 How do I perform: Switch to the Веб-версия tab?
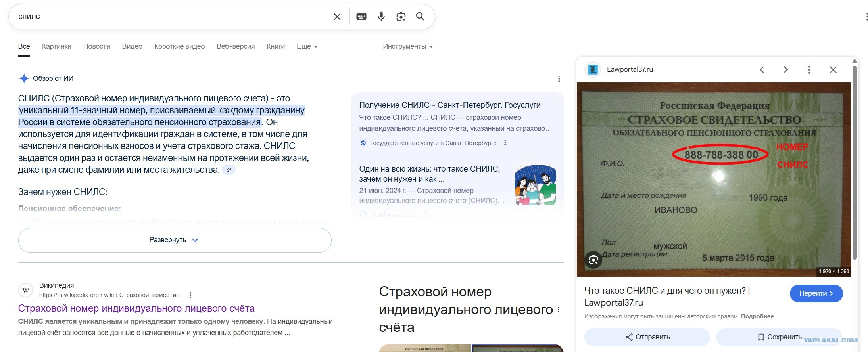click(x=236, y=46)
